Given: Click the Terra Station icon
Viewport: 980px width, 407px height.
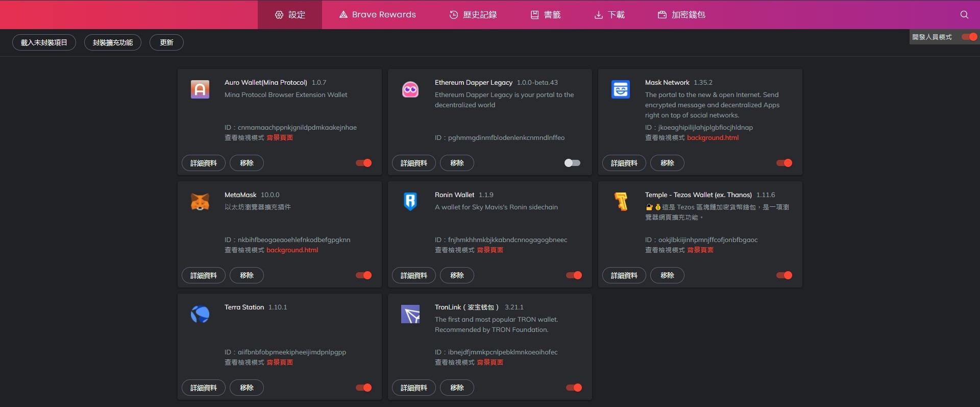Looking at the screenshot, I should (200, 314).
